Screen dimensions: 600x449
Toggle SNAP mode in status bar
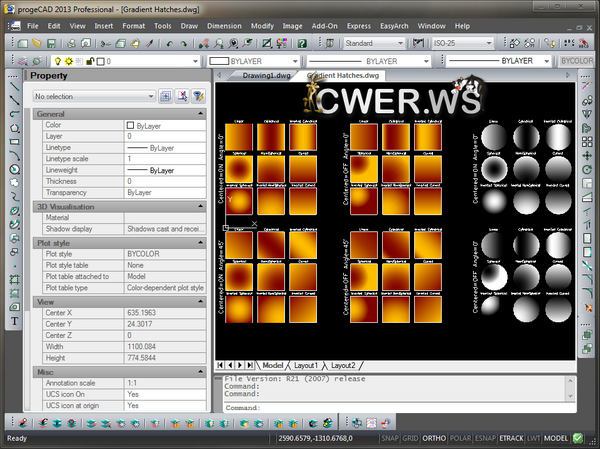pos(390,438)
